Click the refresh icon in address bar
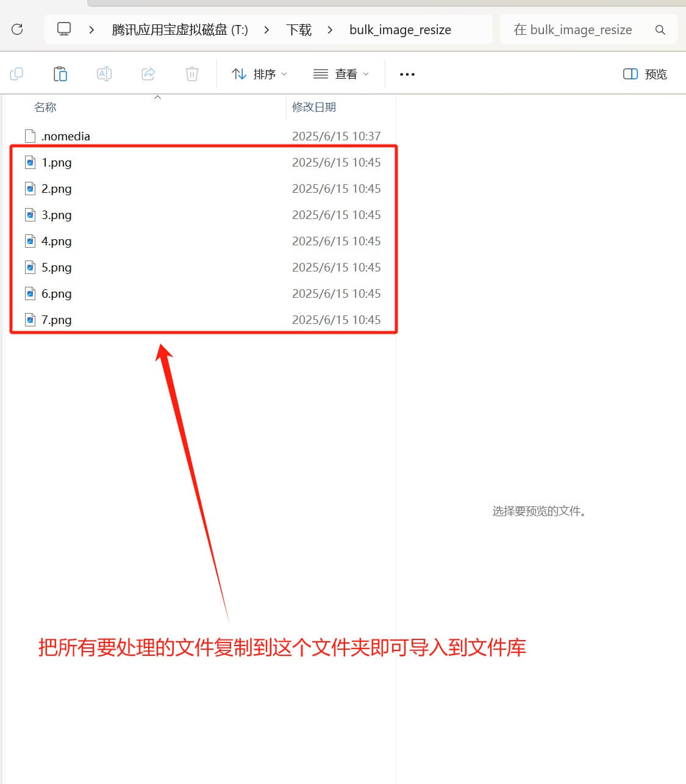 (17, 29)
